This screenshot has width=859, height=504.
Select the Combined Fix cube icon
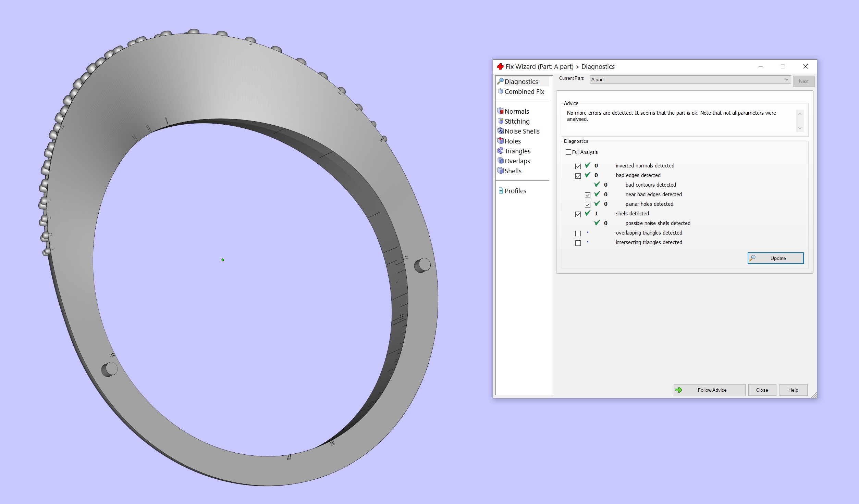501,91
